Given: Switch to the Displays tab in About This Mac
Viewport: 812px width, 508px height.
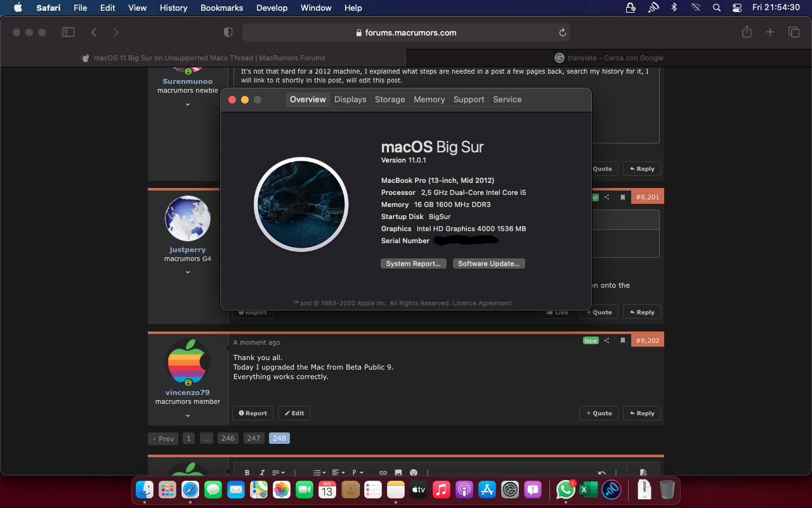Looking at the screenshot, I should pyautogui.click(x=350, y=100).
